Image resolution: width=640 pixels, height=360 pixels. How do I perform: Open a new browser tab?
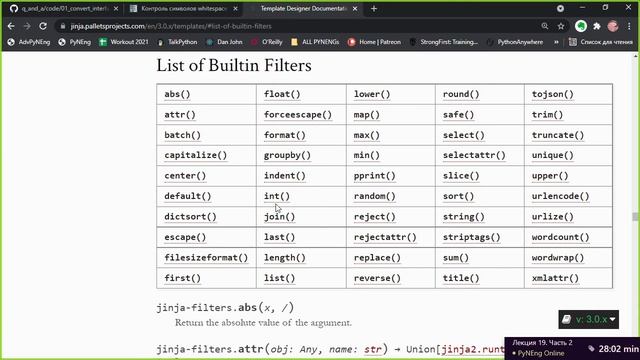374,9
